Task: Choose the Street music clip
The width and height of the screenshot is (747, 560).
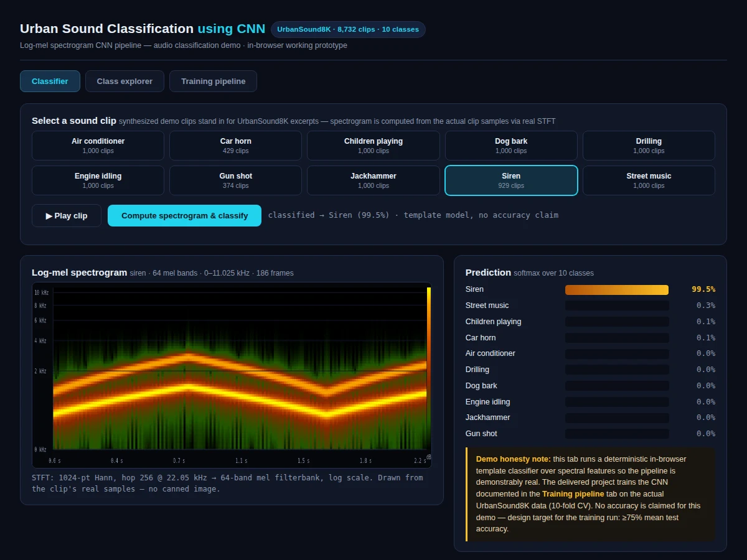Action: [x=649, y=180]
